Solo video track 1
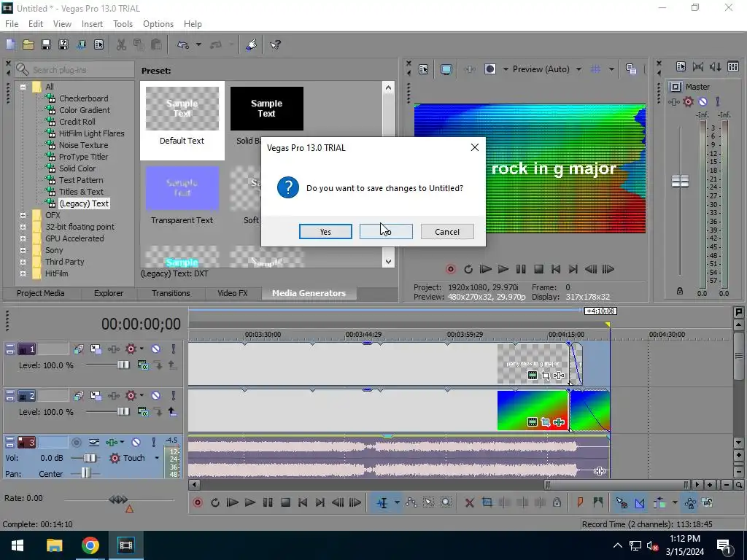The image size is (747, 560). 174,349
